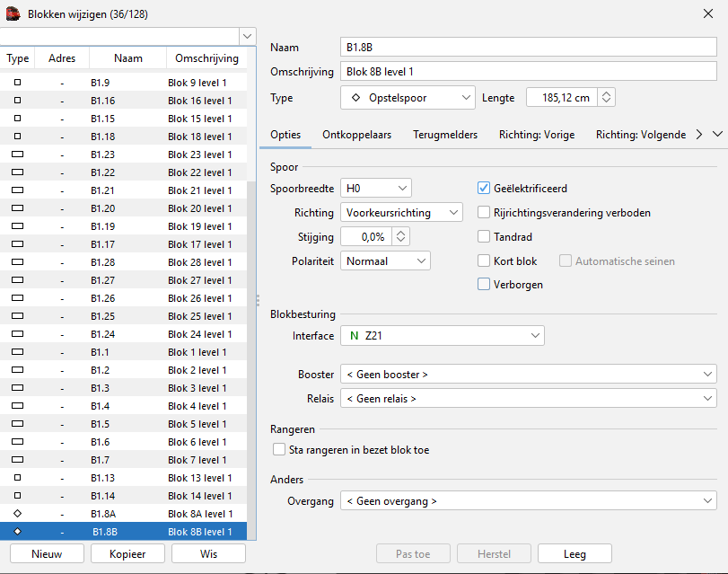Click the block type icon in row B1.7
Image resolution: width=728 pixels, height=574 pixels.
[x=18, y=460]
